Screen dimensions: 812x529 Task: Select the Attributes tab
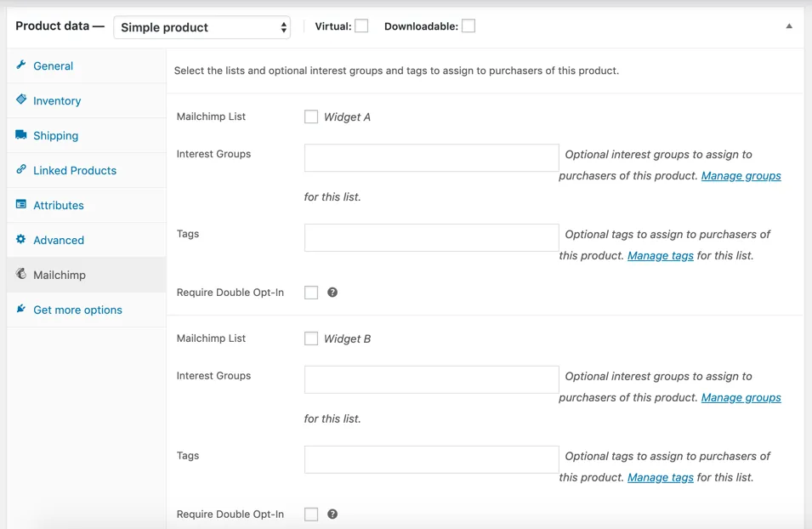pyautogui.click(x=87, y=205)
